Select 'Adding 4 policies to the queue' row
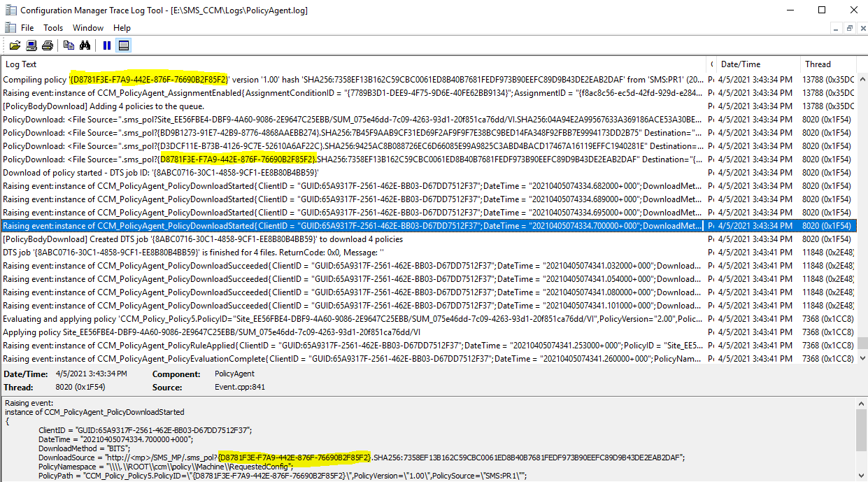 (428, 106)
